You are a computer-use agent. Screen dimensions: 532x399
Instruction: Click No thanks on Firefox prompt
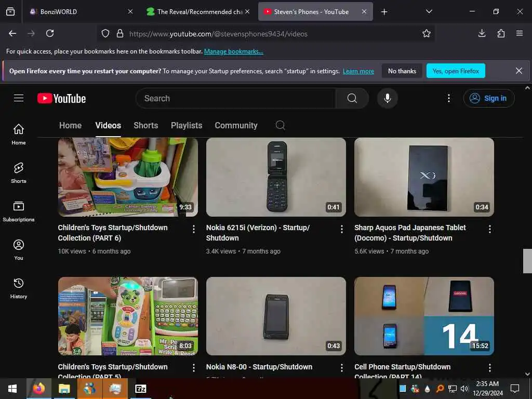(x=402, y=71)
